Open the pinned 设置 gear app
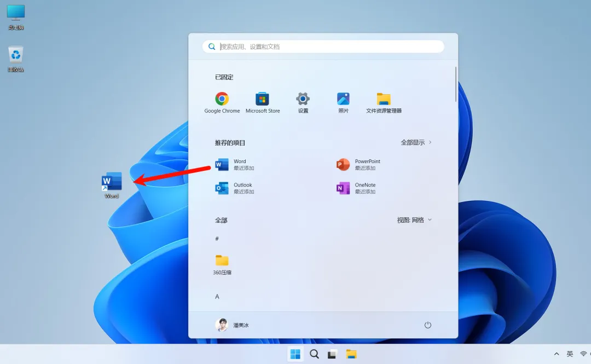The height and width of the screenshot is (364, 591). click(303, 102)
